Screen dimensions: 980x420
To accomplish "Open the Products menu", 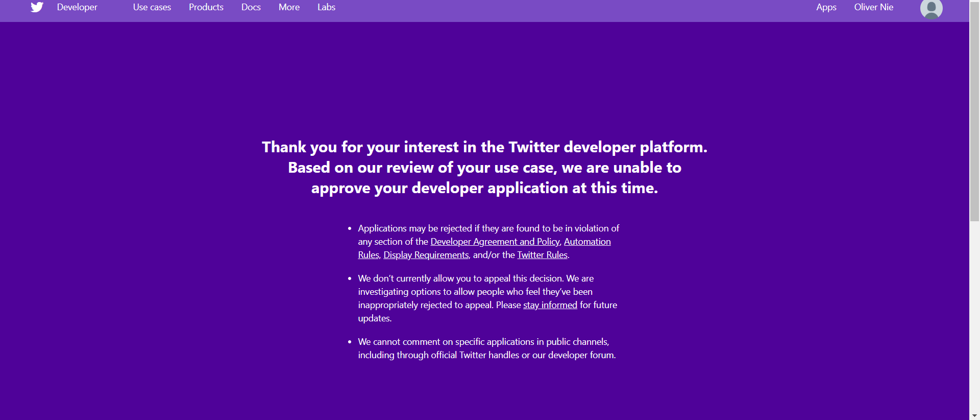I will pos(206,7).
